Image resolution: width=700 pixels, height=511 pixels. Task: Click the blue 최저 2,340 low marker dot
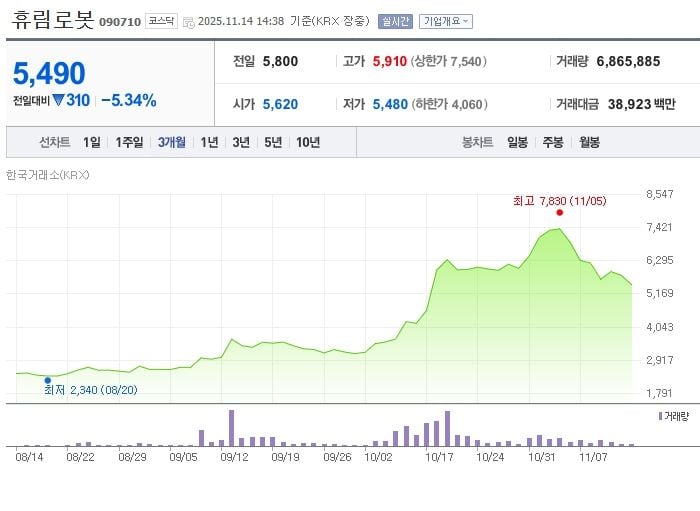(x=48, y=380)
